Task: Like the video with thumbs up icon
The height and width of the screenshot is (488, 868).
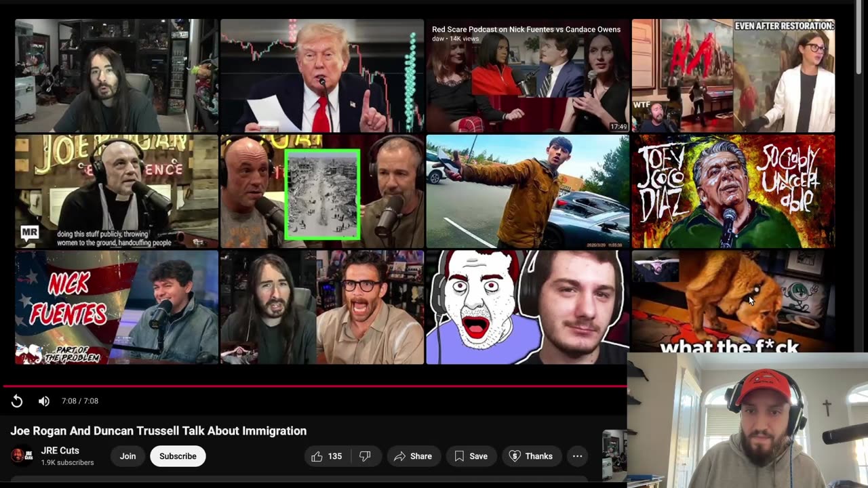Action: click(x=317, y=456)
